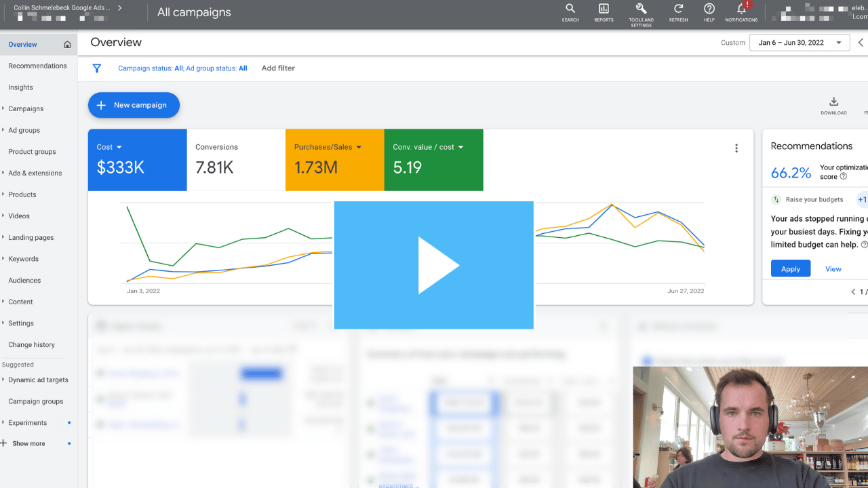Open Tools and Settings wrench icon
Image resolution: width=868 pixels, height=488 pixels.
(x=641, y=9)
